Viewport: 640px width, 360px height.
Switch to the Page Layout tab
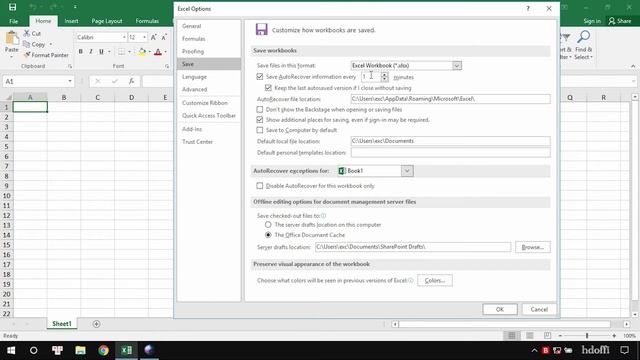pos(107,21)
